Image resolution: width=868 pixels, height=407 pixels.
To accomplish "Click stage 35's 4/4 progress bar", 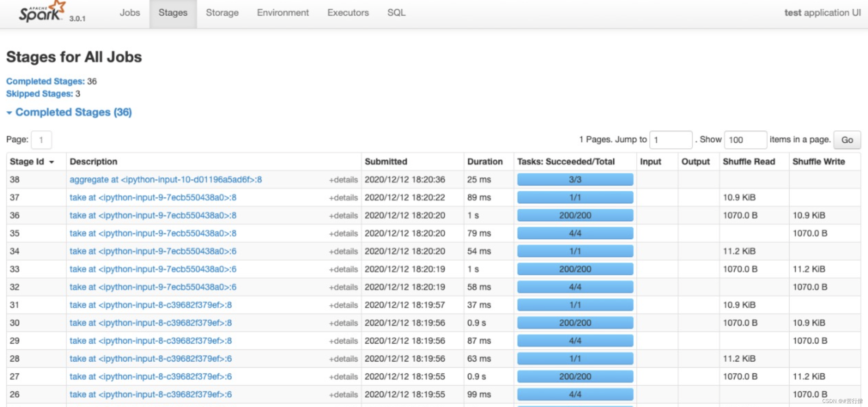I will click(575, 233).
